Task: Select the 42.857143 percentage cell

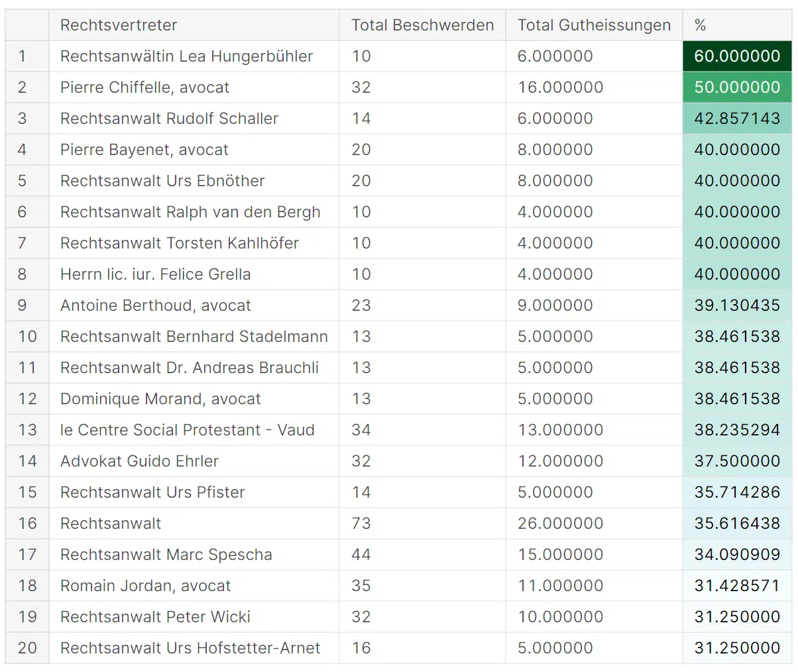Action: (x=737, y=119)
